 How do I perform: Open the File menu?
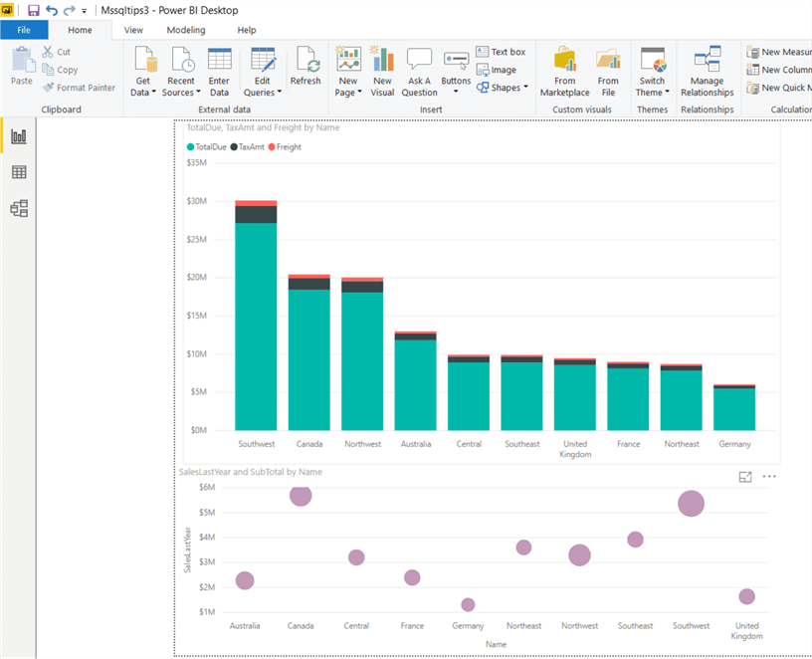pos(24,30)
